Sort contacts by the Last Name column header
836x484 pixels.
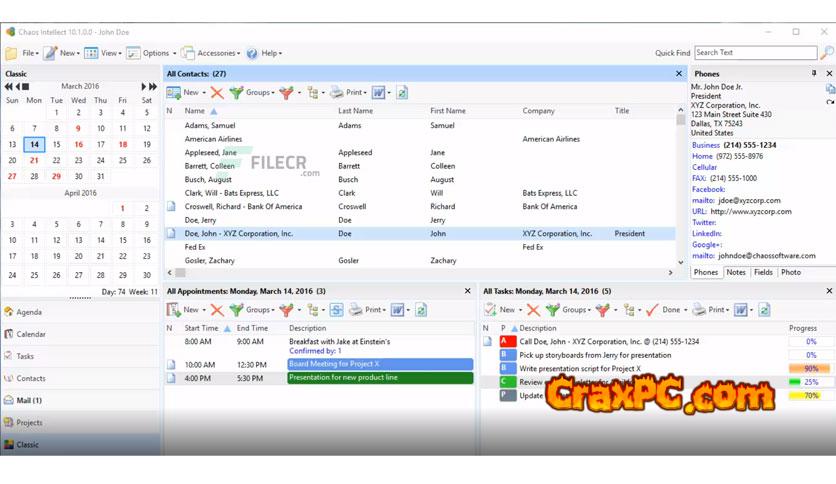pos(355,111)
